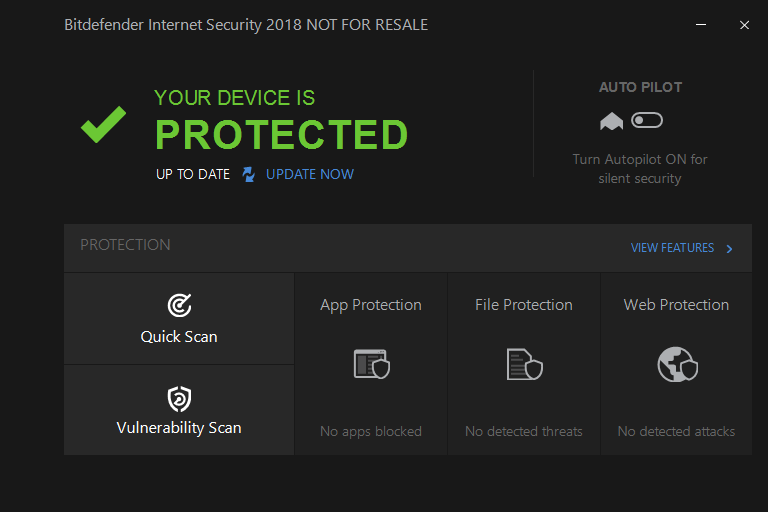Click the Web Protection globe-shield icon

(677, 364)
